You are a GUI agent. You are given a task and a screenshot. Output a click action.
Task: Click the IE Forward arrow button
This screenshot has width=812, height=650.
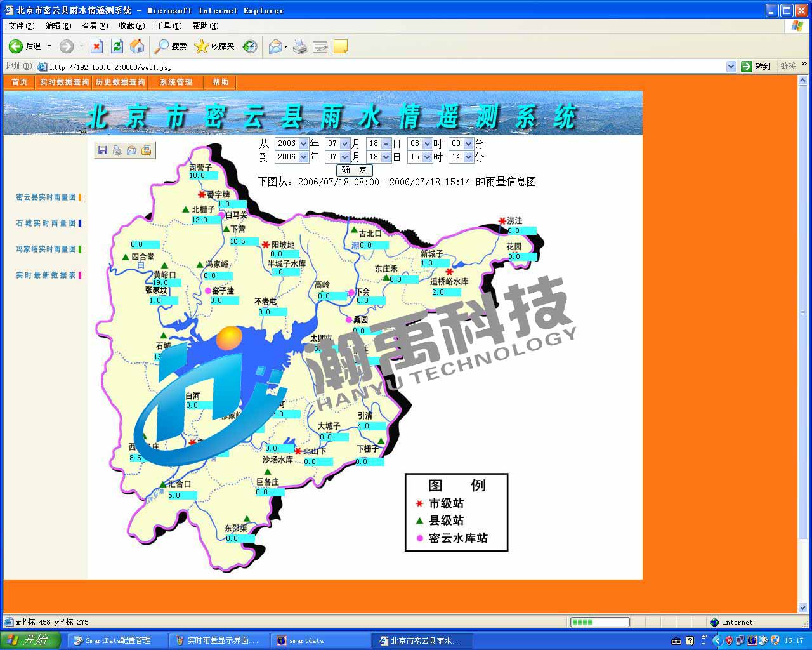[67, 46]
